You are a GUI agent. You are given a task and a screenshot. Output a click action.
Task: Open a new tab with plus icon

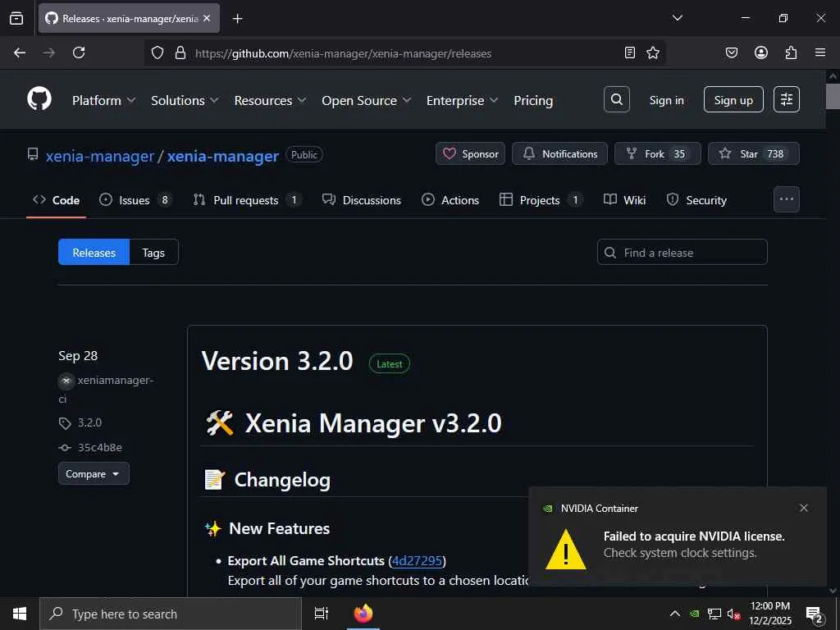point(237,19)
